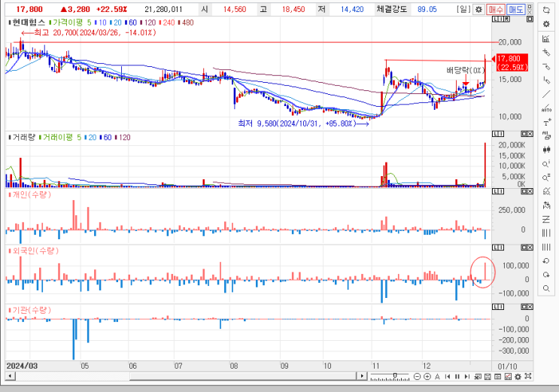559x392 pixels.
Task: Select the text annotation T+ tool
Action: (x=546, y=123)
